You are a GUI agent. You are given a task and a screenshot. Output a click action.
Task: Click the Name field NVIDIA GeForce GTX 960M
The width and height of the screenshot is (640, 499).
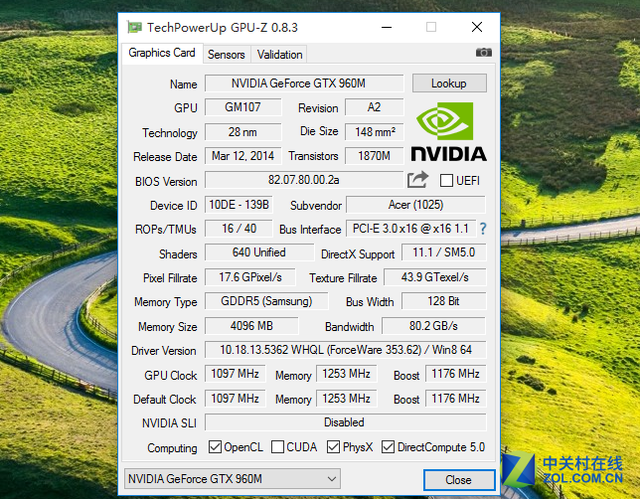[304, 83]
